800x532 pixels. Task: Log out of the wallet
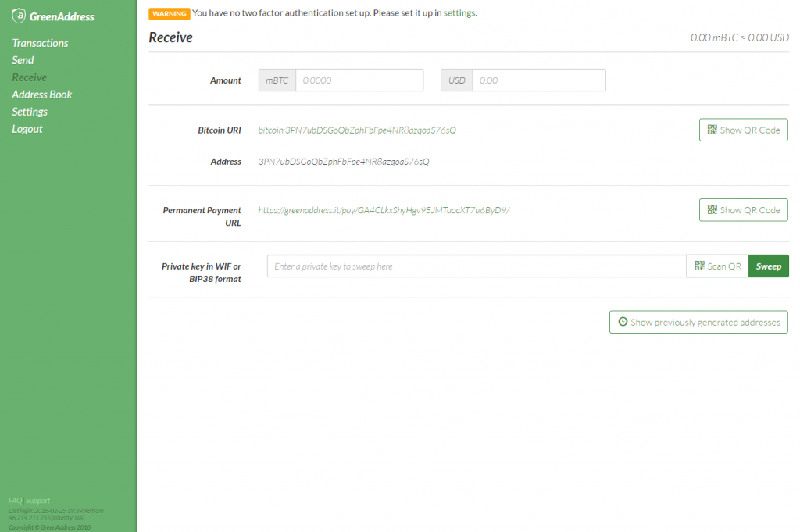27,129
